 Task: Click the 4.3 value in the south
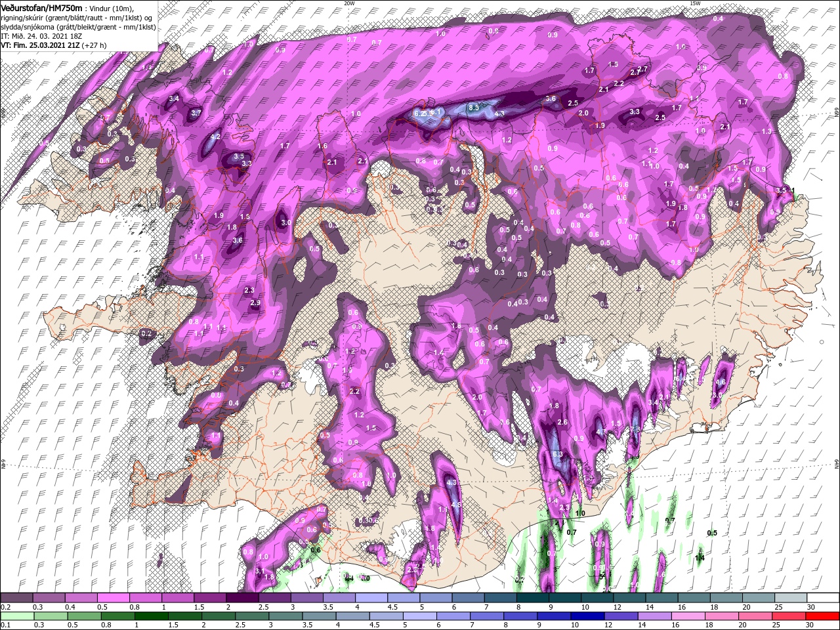[451, 482]
